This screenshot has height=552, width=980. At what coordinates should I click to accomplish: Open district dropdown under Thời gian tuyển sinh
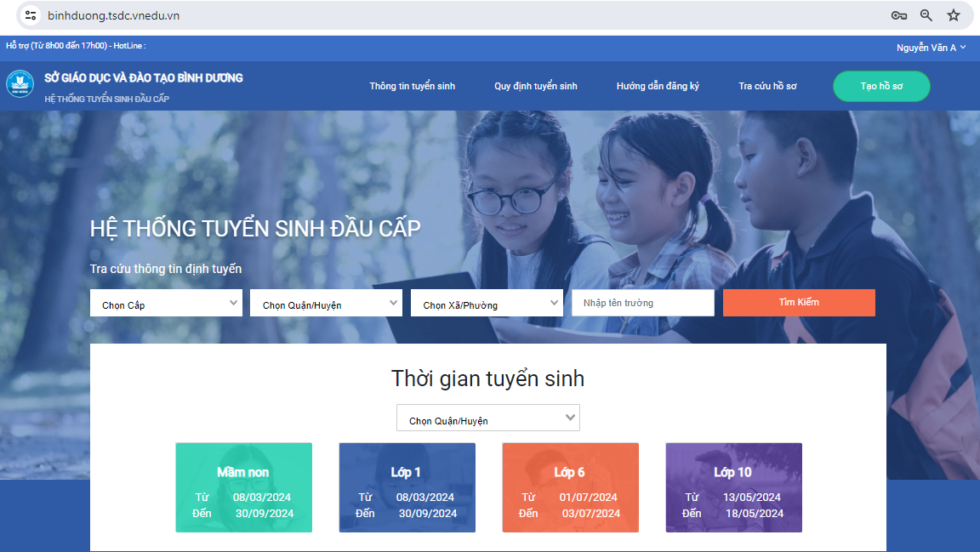pos(488,418)
